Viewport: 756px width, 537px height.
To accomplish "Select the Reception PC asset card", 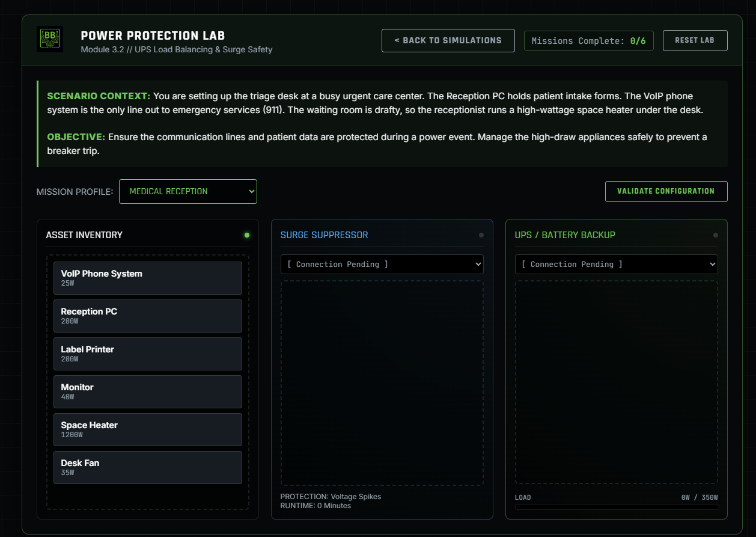I will [x=147, y=316].
